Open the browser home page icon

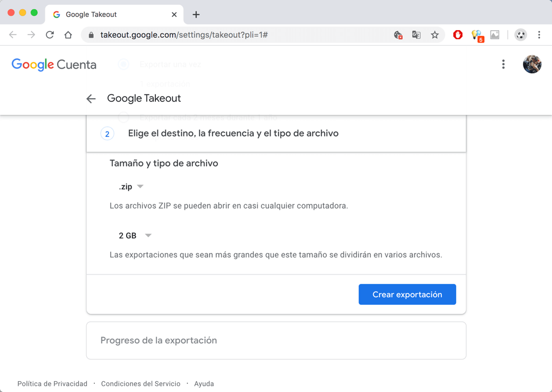(x=68, y=35)
